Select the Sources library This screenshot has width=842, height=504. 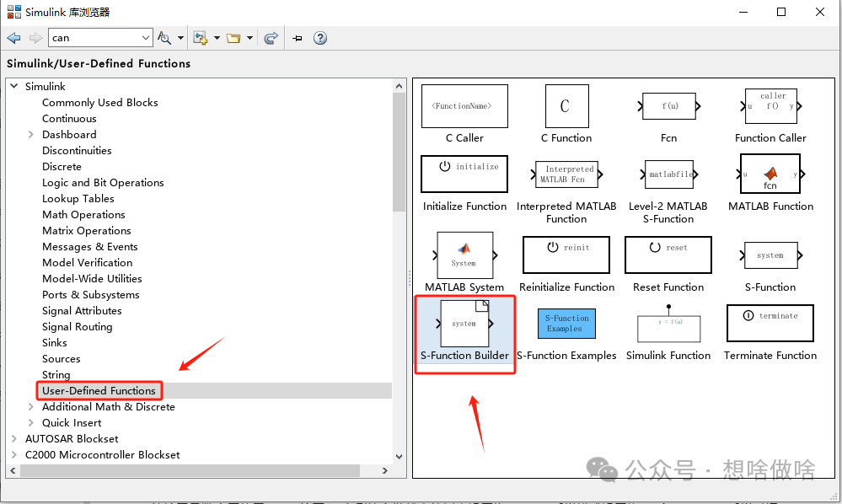click(62, 358)
